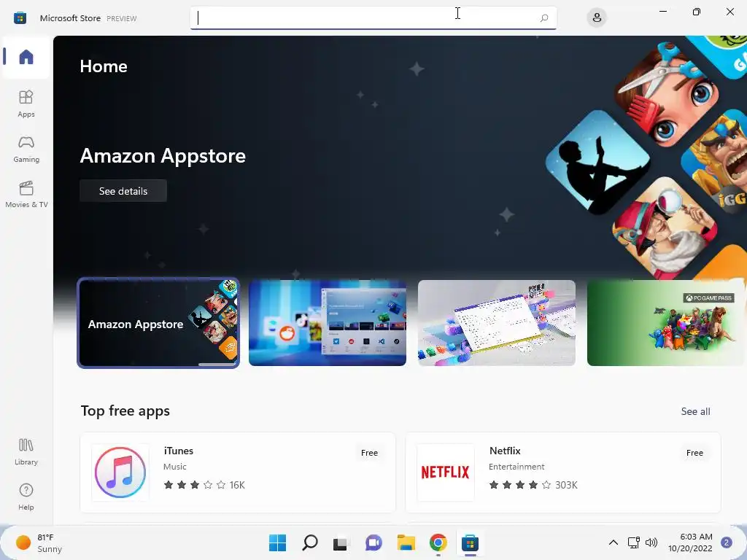Open the iTunes app icon
The height and width of the screenshot is (560, 747).
(120, 472)
